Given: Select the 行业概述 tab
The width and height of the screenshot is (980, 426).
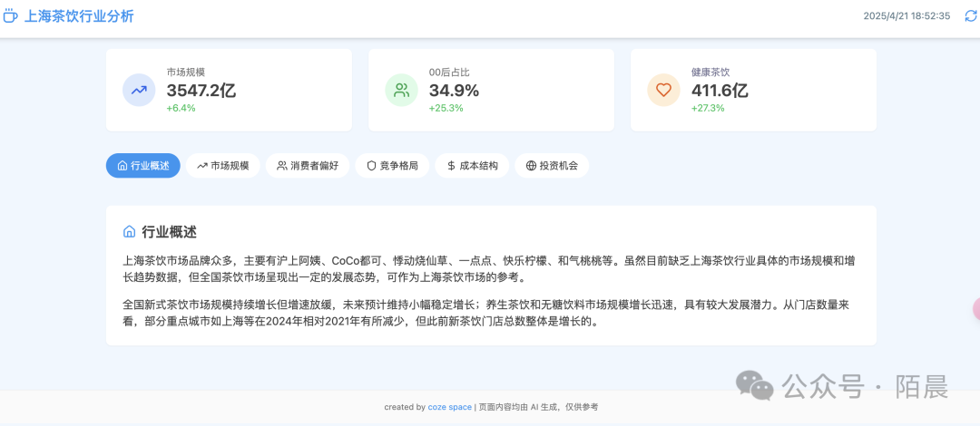Looking at the screenshot, I should point(143,166).
